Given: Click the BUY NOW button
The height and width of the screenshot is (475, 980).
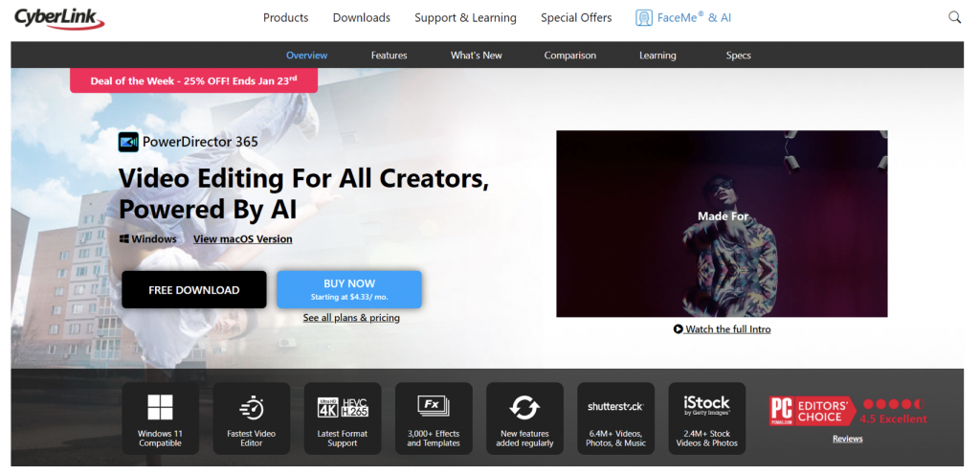Looking at the screenshot, I should click(349, 289).
